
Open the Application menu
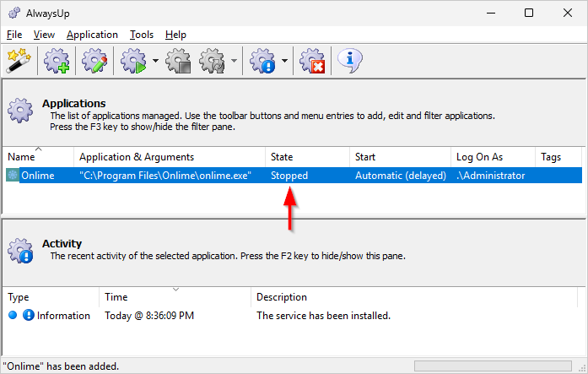[x=92, y=35]
